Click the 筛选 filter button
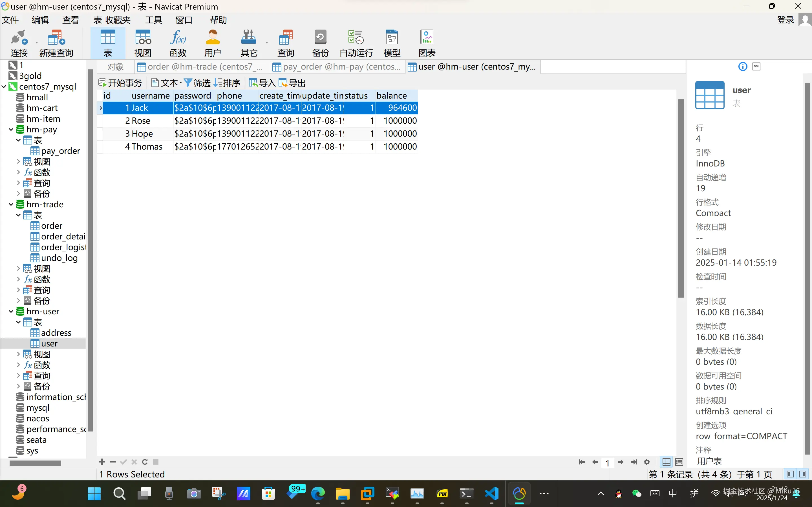Screen dimensions: 812x507 (x=197, y=83)
